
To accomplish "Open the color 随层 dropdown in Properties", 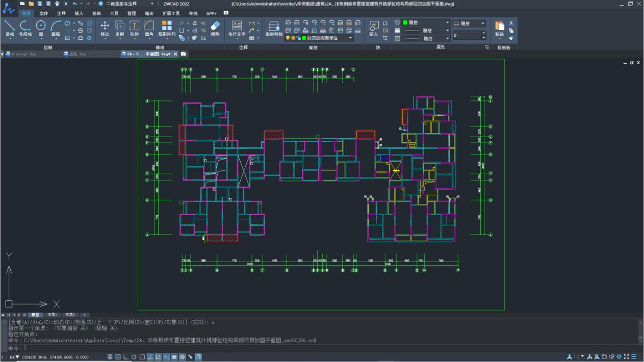I will 448,23.
